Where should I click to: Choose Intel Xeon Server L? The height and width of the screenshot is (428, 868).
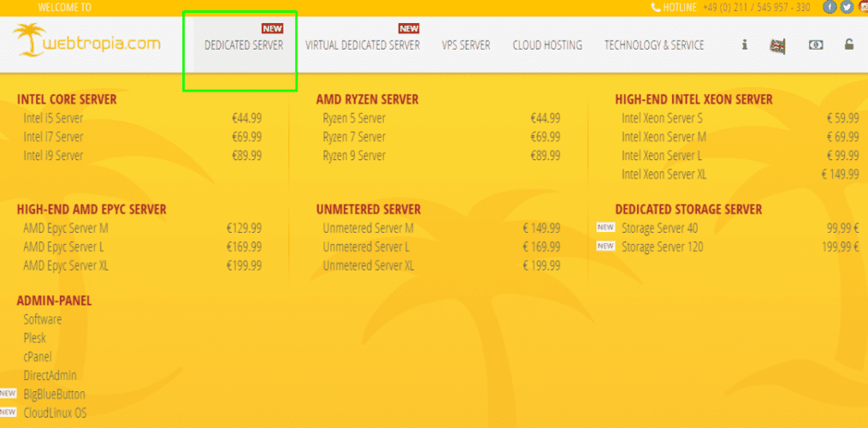coord(662,156)
